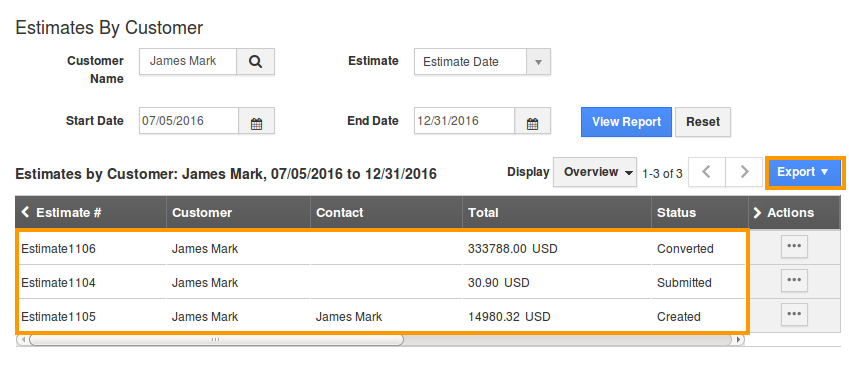Click the Estimates By Customer page title
The height and width of the screenshot is (366, 849).
[109, 28]
